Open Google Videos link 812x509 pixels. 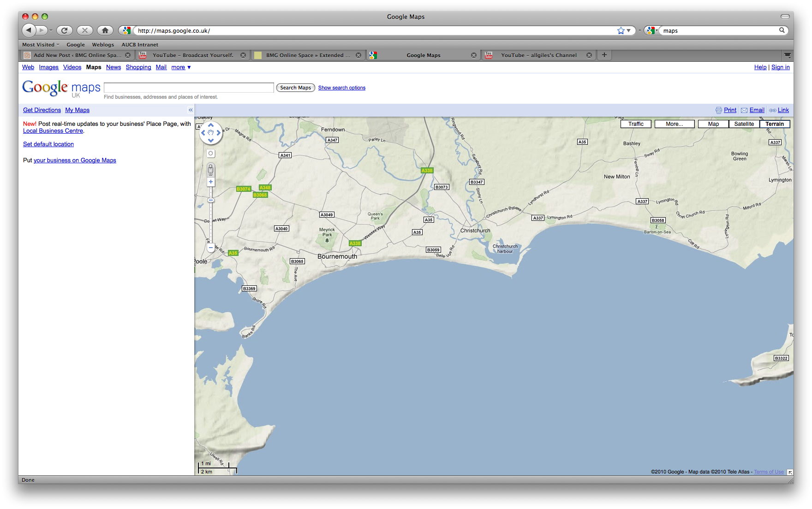(72, 67)
